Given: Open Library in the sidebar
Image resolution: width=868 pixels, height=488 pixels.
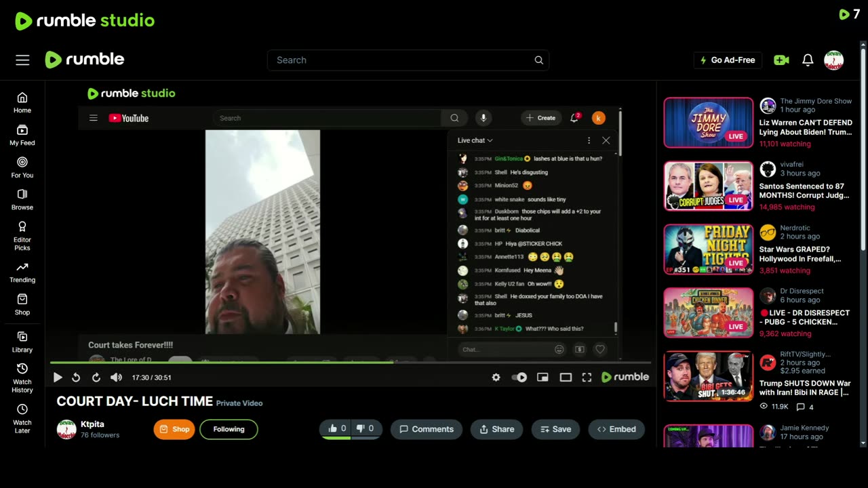Looking at the screenshot, I should coord(22,342).
